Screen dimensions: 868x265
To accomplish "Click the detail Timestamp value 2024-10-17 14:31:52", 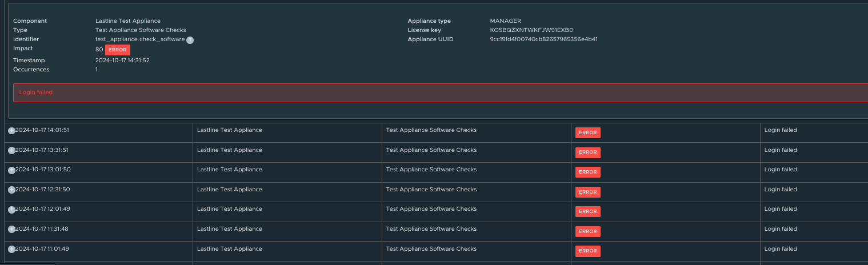I will click(122, 61).
